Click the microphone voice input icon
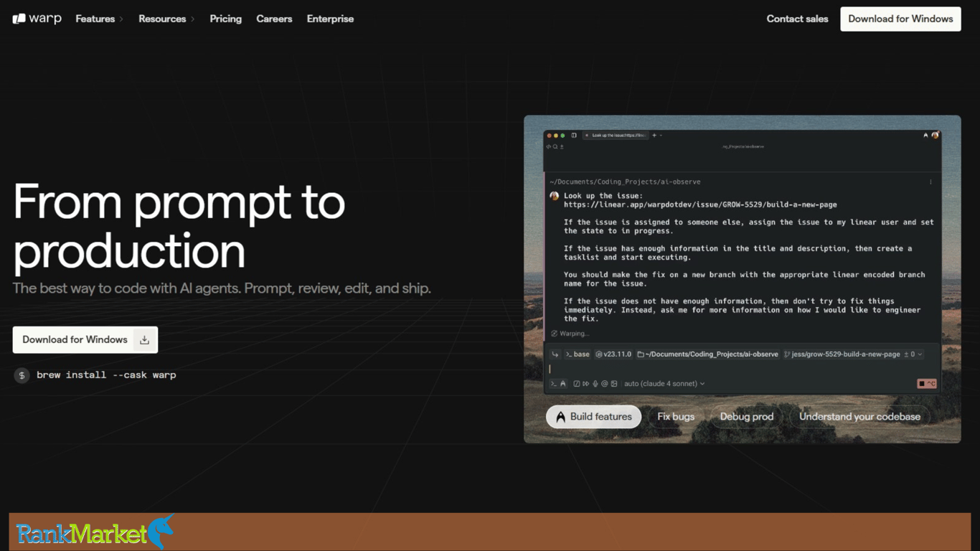980x551 pixels. 595,384
